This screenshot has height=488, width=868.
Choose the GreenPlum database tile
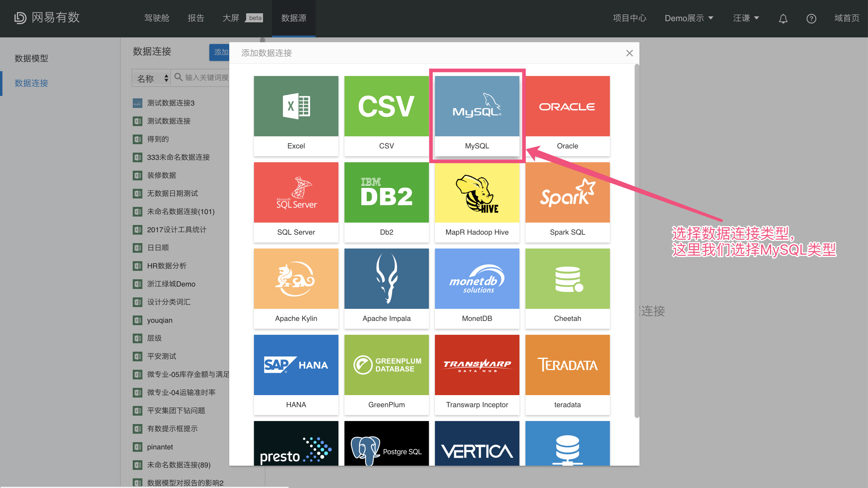click(x=386, y=374)
